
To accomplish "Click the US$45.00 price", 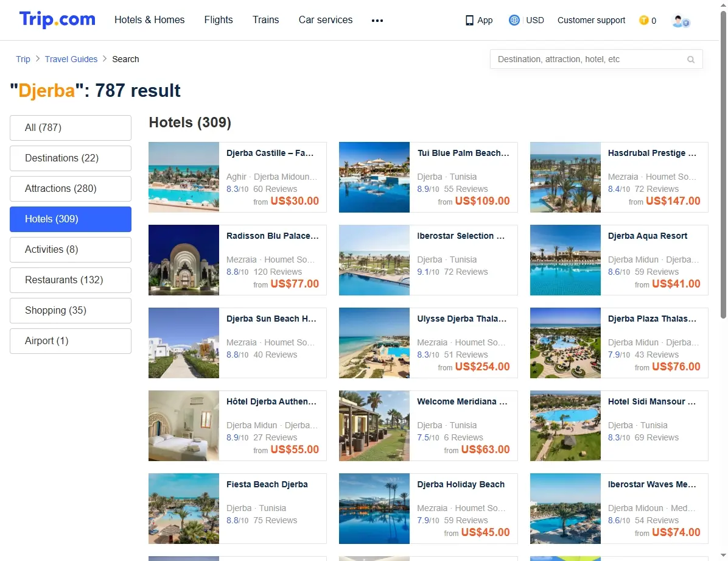I will point(485,532).
